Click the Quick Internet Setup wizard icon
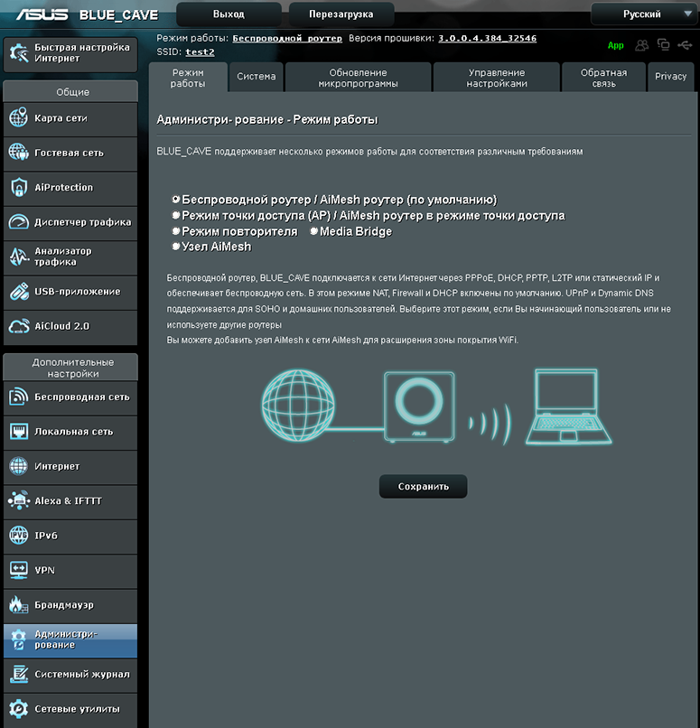This screenshot has height=728, width=700. coord(19,53)
